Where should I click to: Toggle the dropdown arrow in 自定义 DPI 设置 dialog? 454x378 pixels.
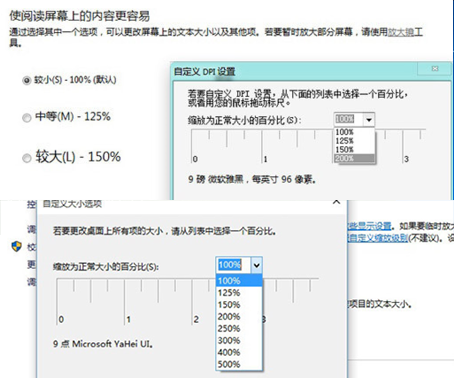pos(369,119)
